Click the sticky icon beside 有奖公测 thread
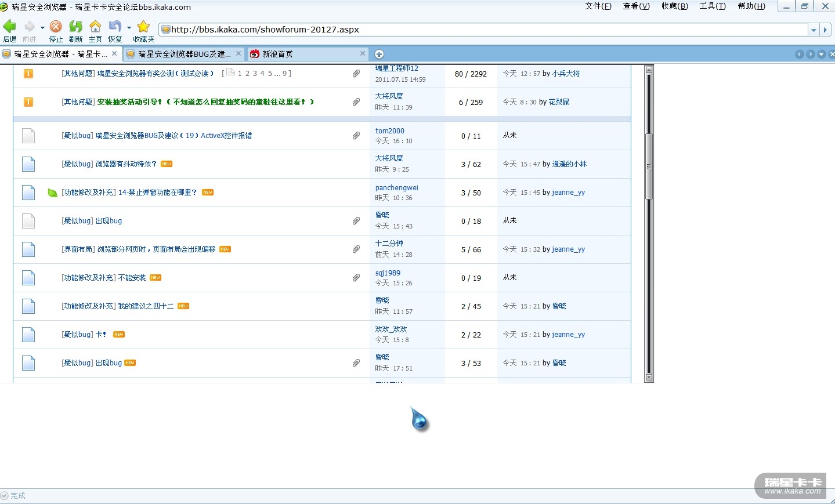 (28, 74)
